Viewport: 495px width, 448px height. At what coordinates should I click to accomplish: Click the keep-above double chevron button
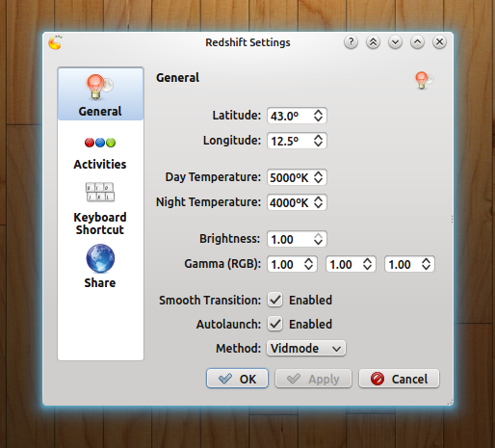373,42
